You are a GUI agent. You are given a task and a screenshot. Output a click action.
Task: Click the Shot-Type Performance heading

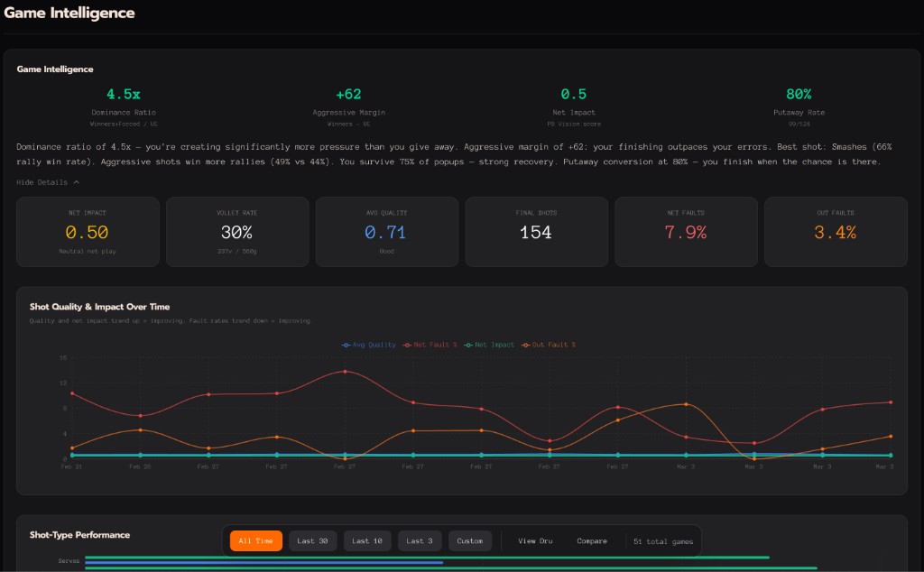click(79, 535)
